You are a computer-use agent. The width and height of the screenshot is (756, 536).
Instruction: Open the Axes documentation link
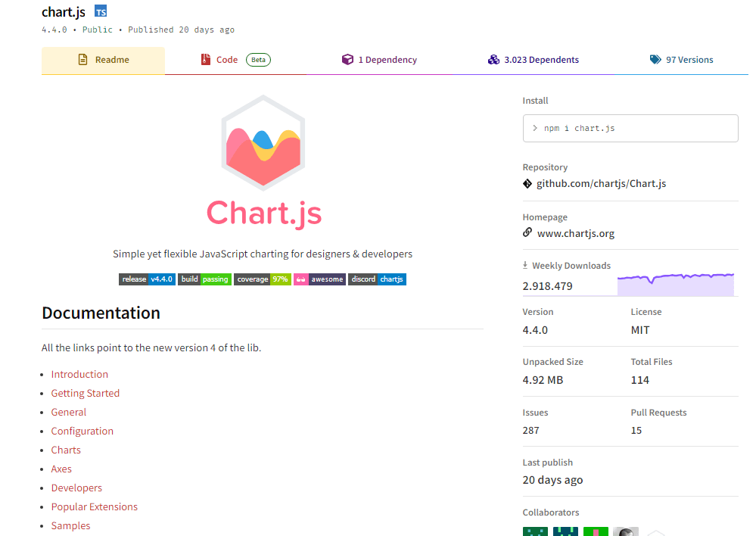tap(61, 469)
